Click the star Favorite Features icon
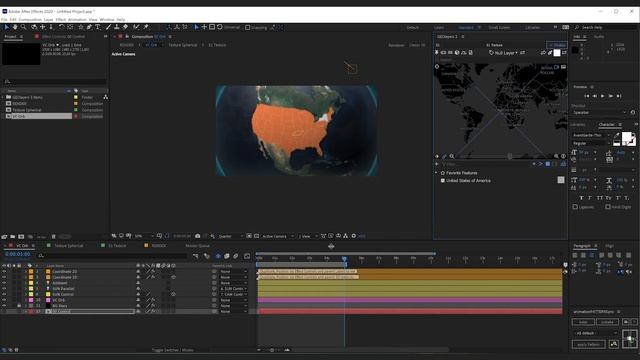This screenshot has width=640, height=360. pyautogui.click(x=443, y=173)
